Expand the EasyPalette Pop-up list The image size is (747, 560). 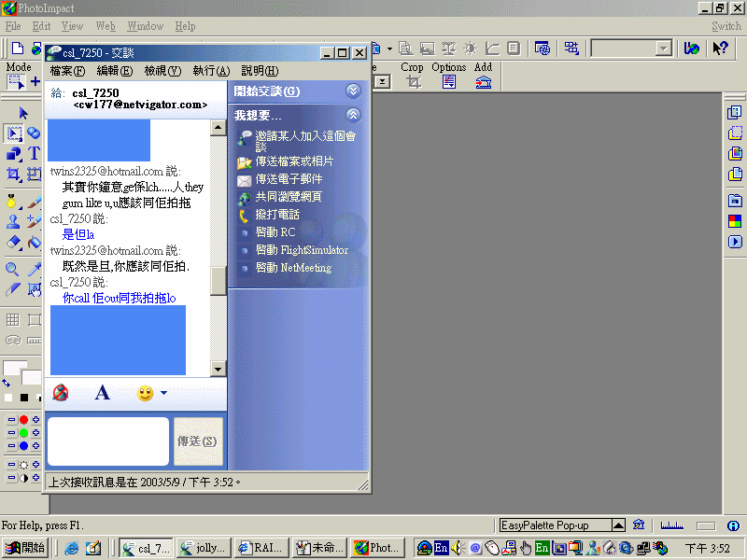click(x=618, y=525)
